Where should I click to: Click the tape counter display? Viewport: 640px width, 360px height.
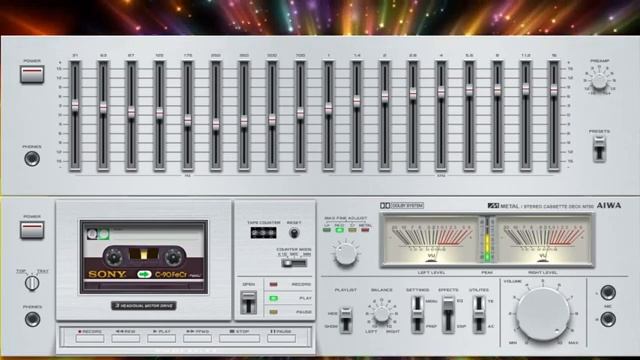click(x=263, y=233)
